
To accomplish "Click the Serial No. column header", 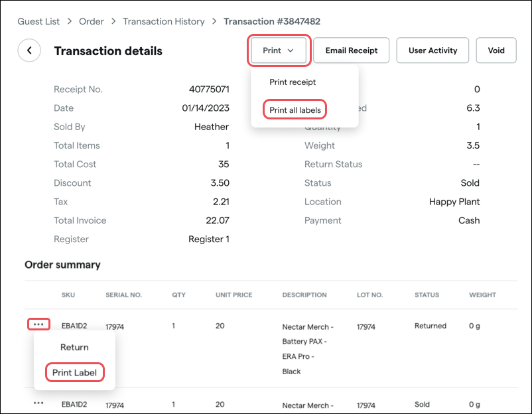I will click(x=123, y=295).
